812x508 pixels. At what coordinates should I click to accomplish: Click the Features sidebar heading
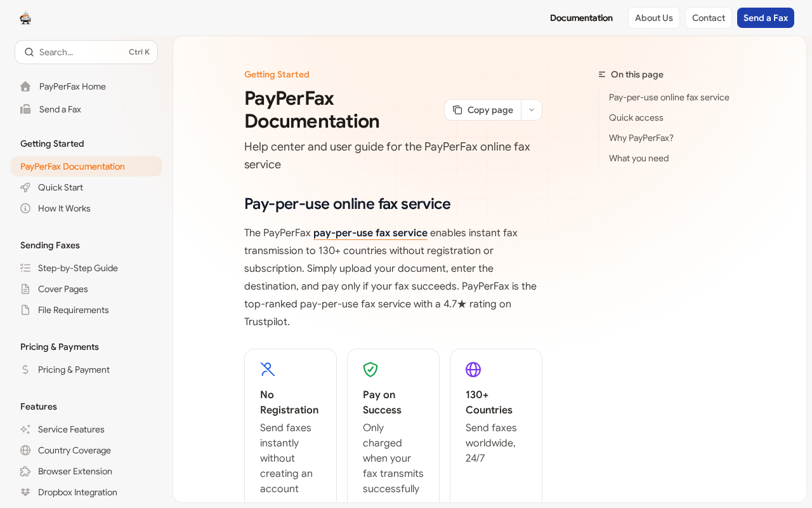(x=39, y=406)
